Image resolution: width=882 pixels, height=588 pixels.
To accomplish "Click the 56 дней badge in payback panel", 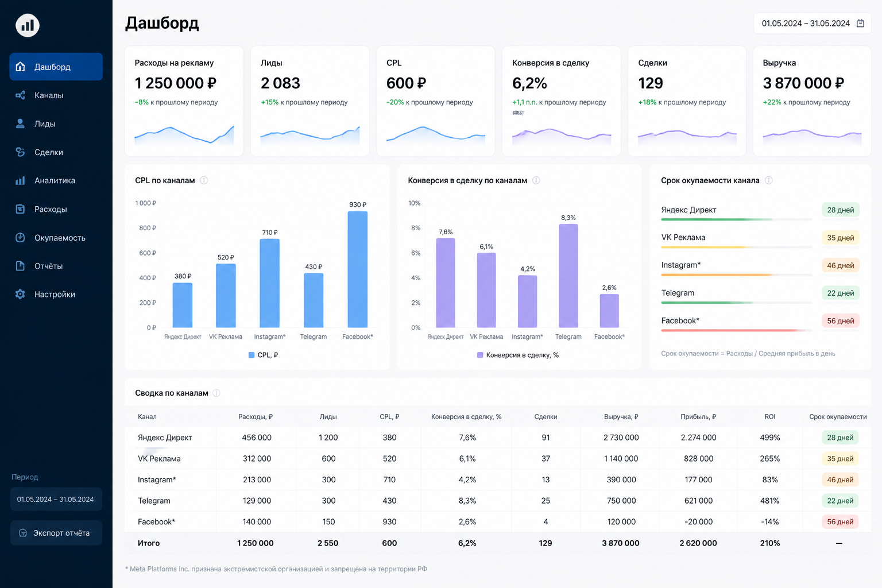I will (x=841, y=321).
